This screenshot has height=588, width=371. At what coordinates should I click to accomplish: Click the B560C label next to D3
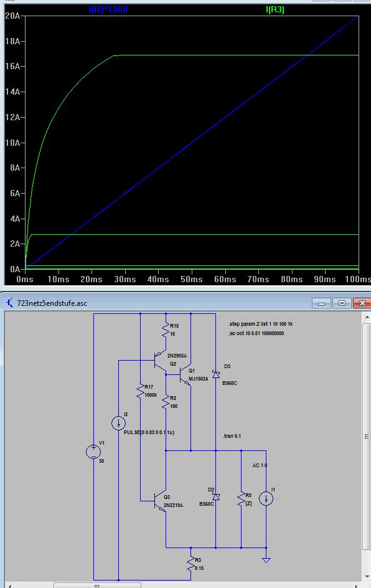pos(230,383)
